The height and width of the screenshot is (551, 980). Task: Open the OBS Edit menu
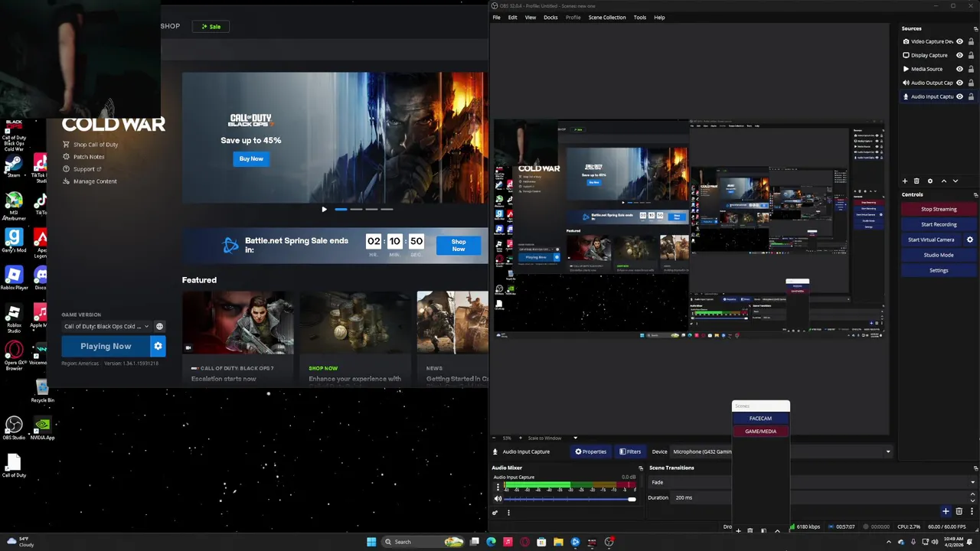click(x=512, y=17)
